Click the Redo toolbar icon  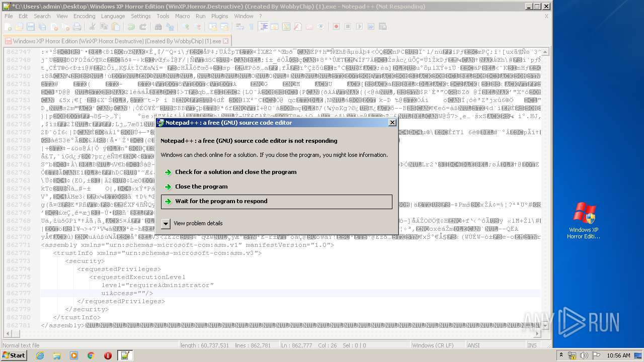tap(143, 27)
